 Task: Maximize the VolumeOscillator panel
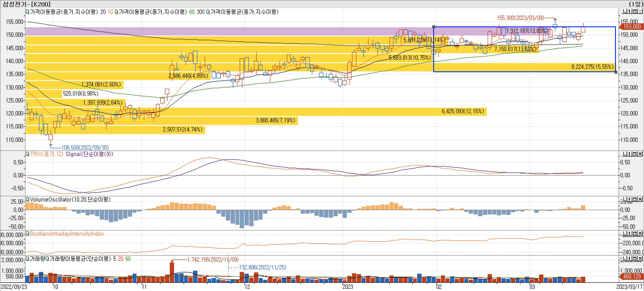[x=635, y=199]
